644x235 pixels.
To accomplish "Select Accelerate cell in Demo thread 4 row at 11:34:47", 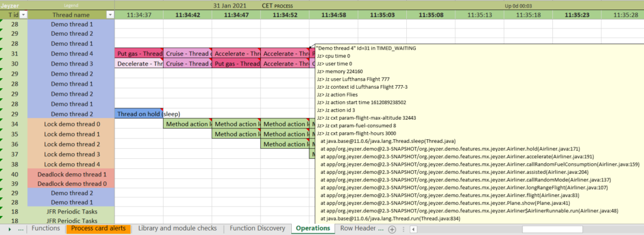I will click(x=236, y=54).
